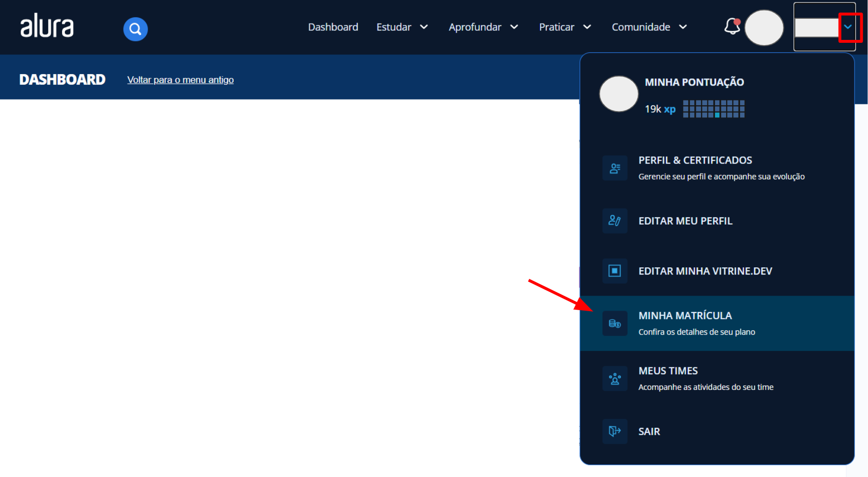Click the Meus Times group icon
868x477 pixels.
pyautogui.click(x=615, y=379)
